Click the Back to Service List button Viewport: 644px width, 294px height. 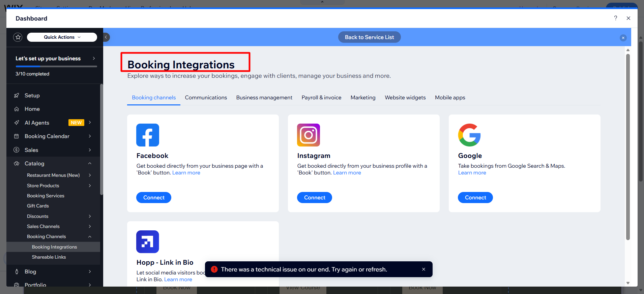pyautogui.click(x=369, y=37)
